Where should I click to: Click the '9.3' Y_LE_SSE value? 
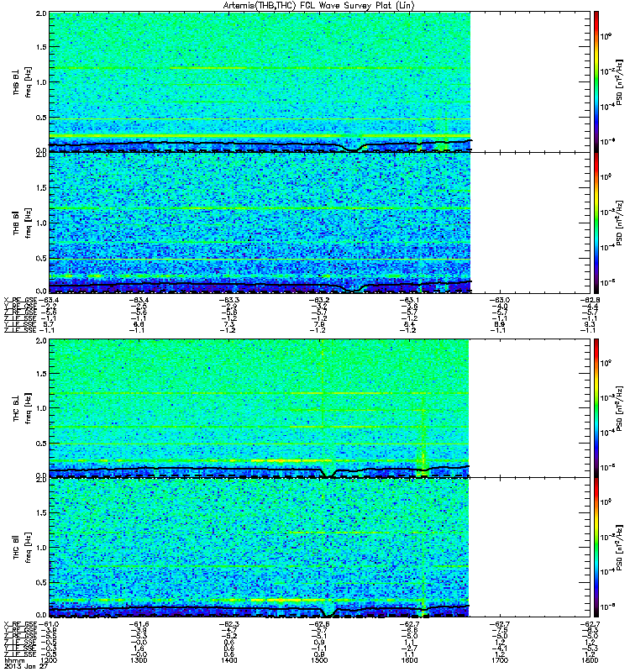point(591,324)
